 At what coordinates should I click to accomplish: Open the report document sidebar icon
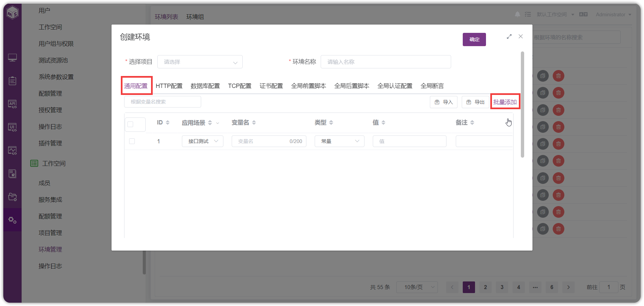click(x=12, y=174)
